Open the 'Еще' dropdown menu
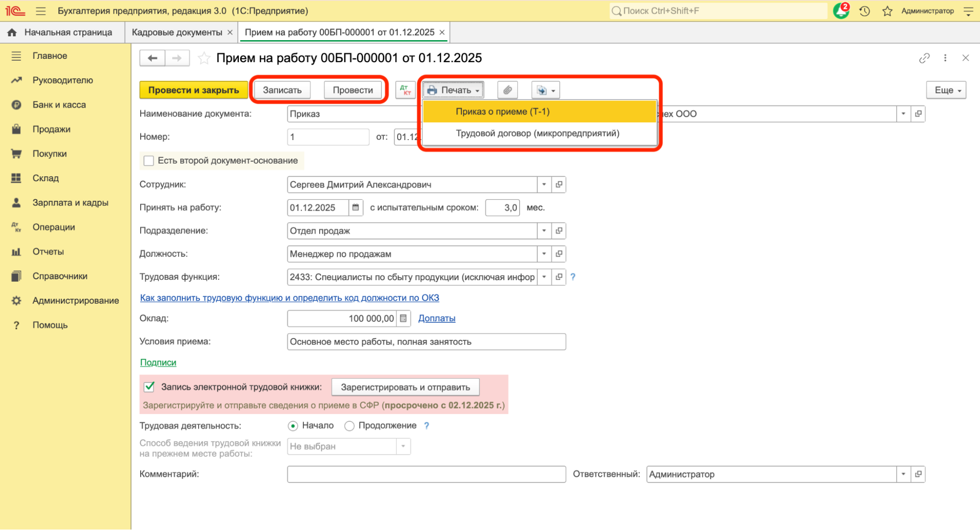Screen dimensions: 980x530 coord(946,90)
